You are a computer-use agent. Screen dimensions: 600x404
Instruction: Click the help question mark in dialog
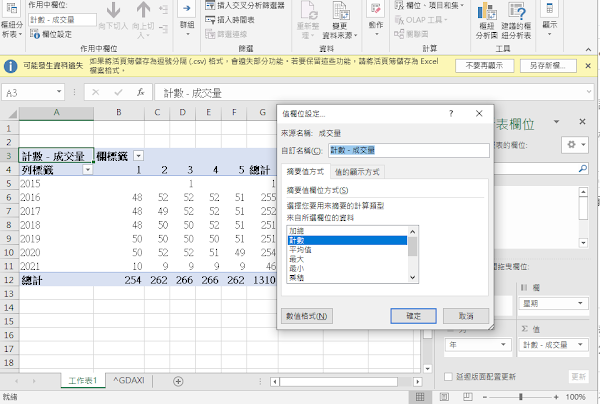click(x=451, y=113)
